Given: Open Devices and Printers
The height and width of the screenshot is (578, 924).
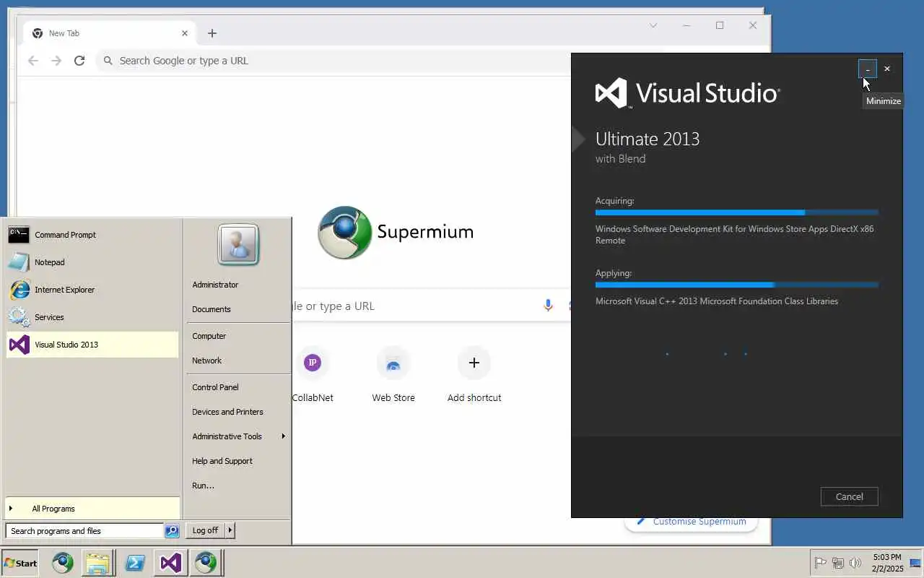Looking at the screenshot, I should [x=237, y=412].
